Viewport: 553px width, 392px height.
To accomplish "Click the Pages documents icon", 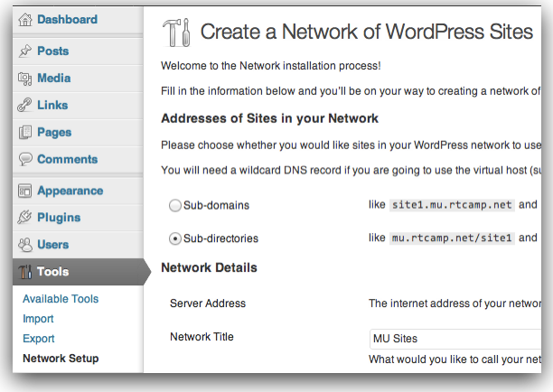I will click(25, 132).
